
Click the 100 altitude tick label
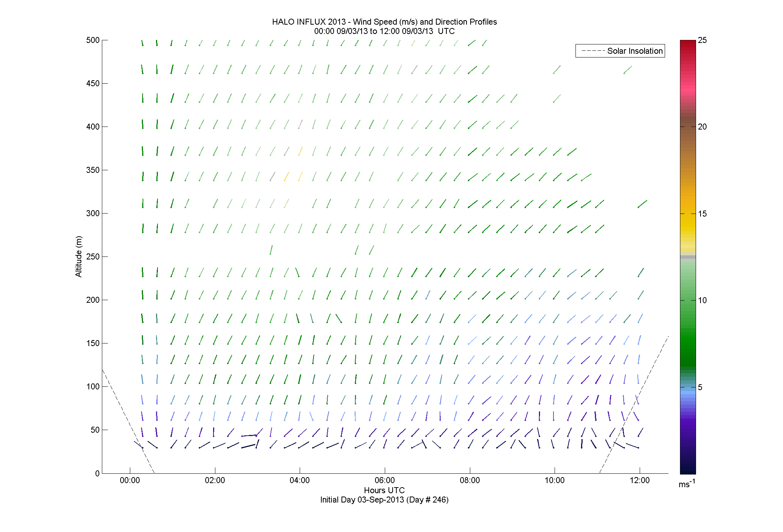point(93,386)
